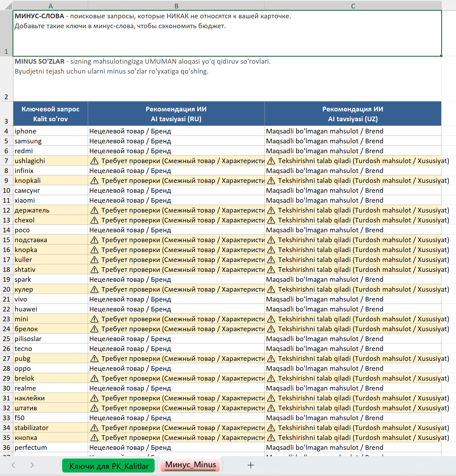Select the shtativ cell
Image resolution: width=456 pixels, height=476 pixels.
point(51,269)
